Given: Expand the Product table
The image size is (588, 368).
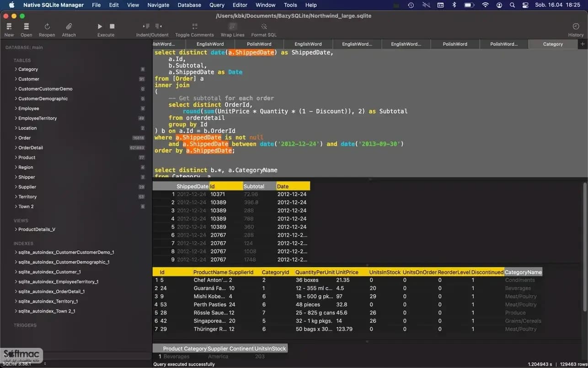Looking at the screenshot, I should pos(16,157).
